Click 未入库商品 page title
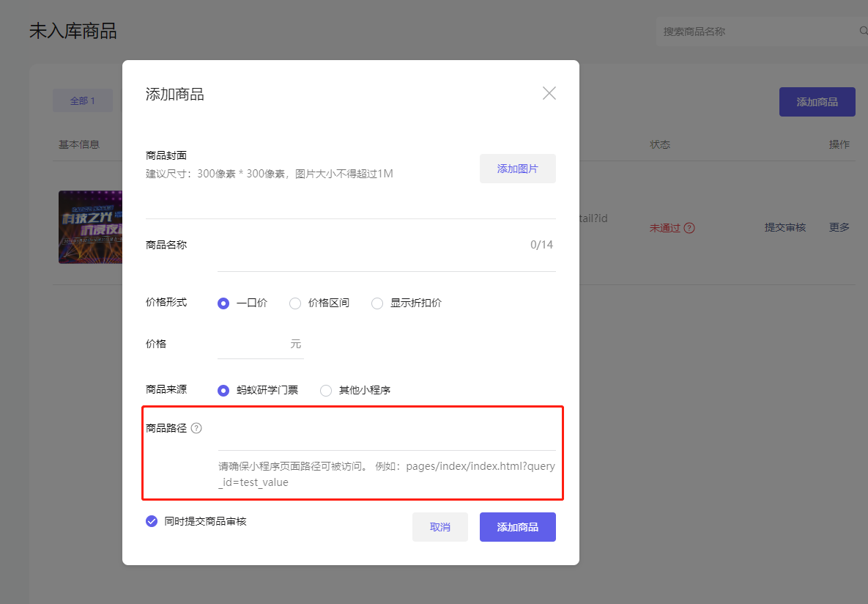 coord(73,31)
